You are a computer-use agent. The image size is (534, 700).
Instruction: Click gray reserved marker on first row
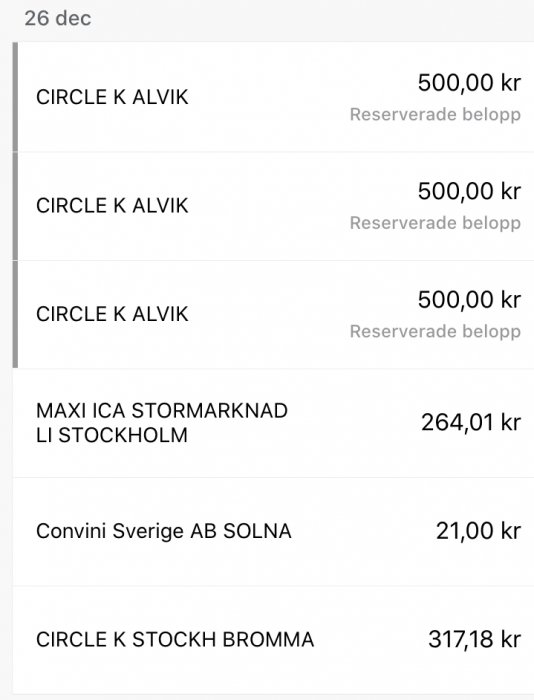coord(15,97)
